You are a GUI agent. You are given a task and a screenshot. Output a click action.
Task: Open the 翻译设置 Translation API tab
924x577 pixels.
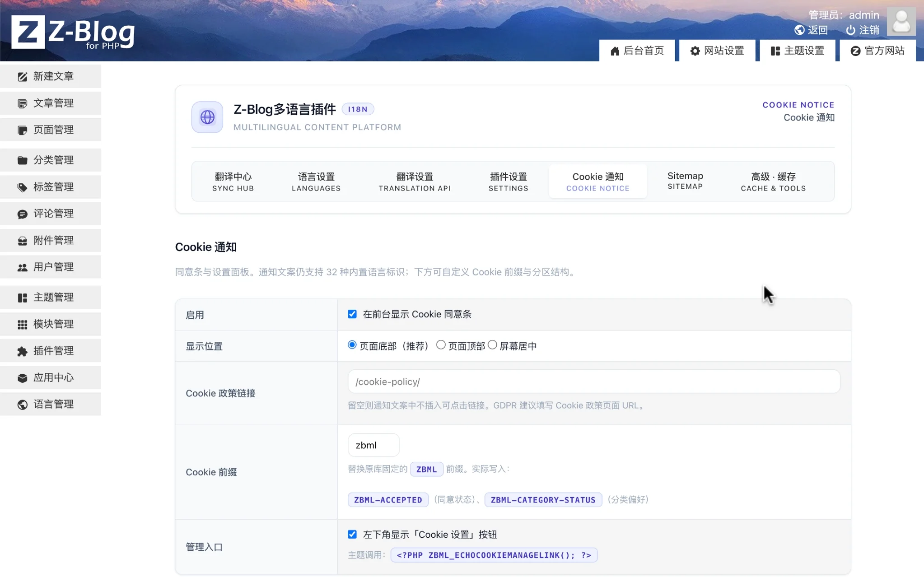[x=415, y=181]
